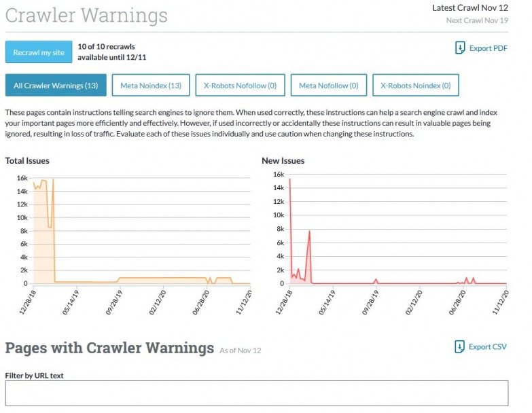Click 12/28/18 label on Total Issues chart
This screenshot has height=413, width=532.
[27, 302]
